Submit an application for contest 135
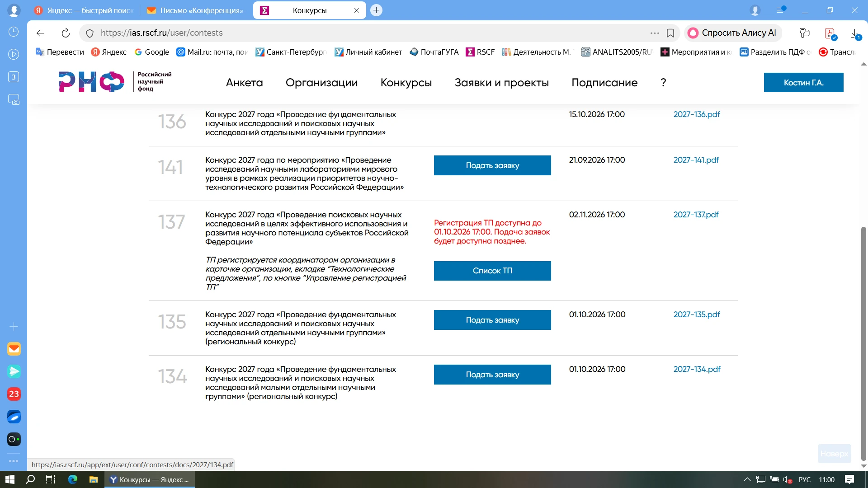 pos(492,320)
